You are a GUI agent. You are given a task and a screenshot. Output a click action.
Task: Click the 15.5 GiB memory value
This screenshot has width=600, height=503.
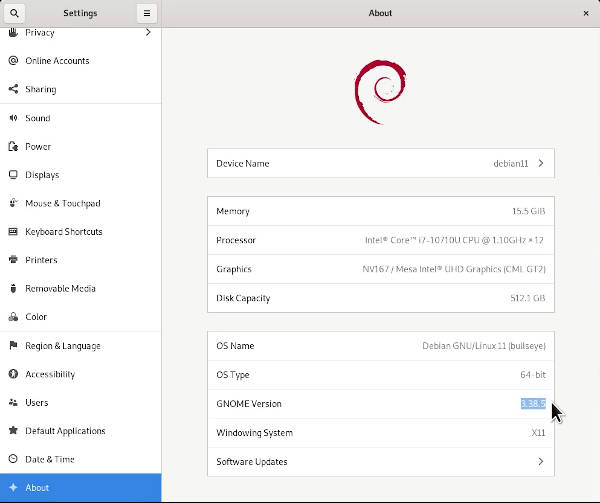pyautogui.click(x=528, y=211)
